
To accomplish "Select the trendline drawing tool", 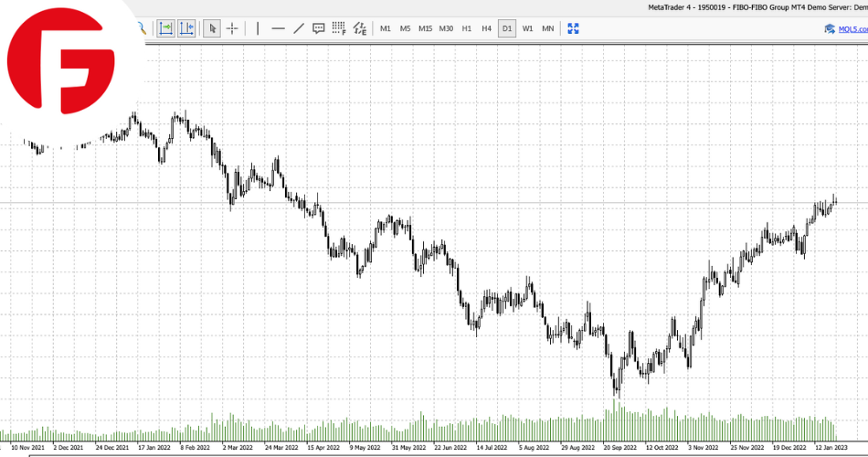I will (x=298, y=28).
